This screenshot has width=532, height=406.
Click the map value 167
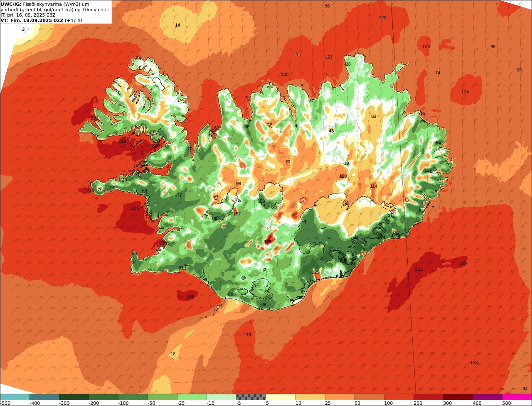click(x=215, y=128)
